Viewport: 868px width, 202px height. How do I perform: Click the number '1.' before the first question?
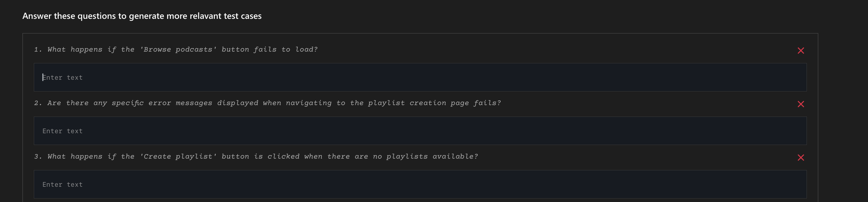pyautogui.click(x=38, y=50)
